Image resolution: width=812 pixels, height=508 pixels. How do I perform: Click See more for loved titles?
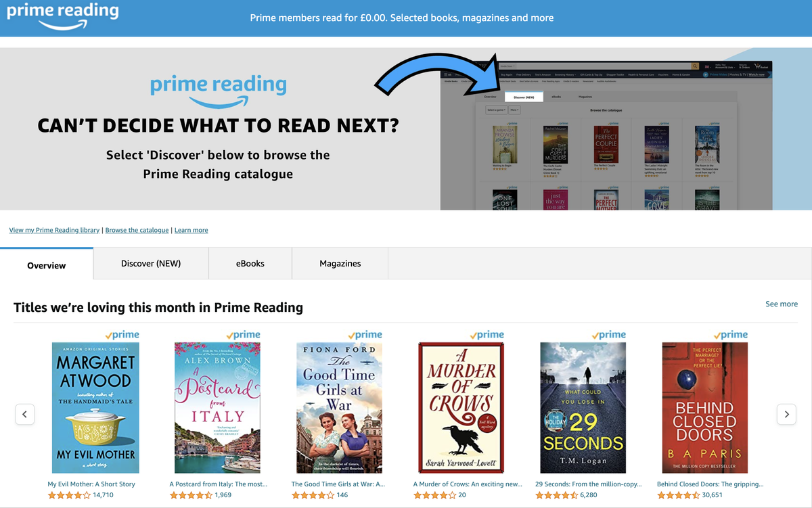(782, 304)
